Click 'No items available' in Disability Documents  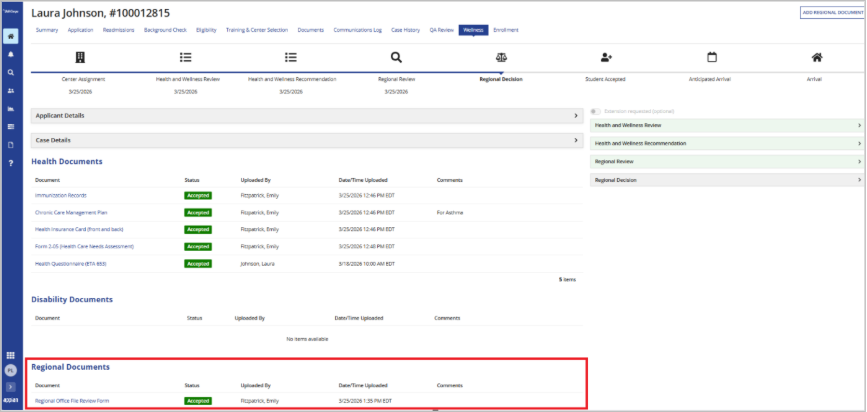[x=307, y=338]
